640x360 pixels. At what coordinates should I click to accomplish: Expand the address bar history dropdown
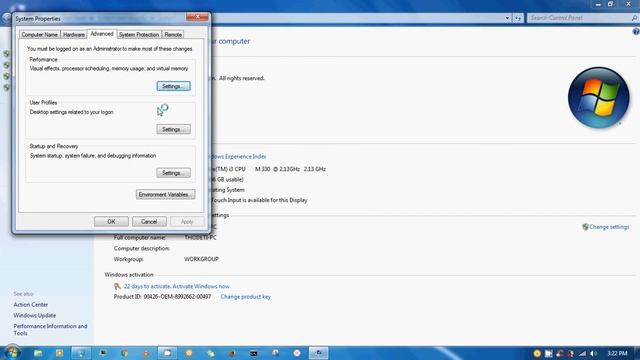point(507,18)
